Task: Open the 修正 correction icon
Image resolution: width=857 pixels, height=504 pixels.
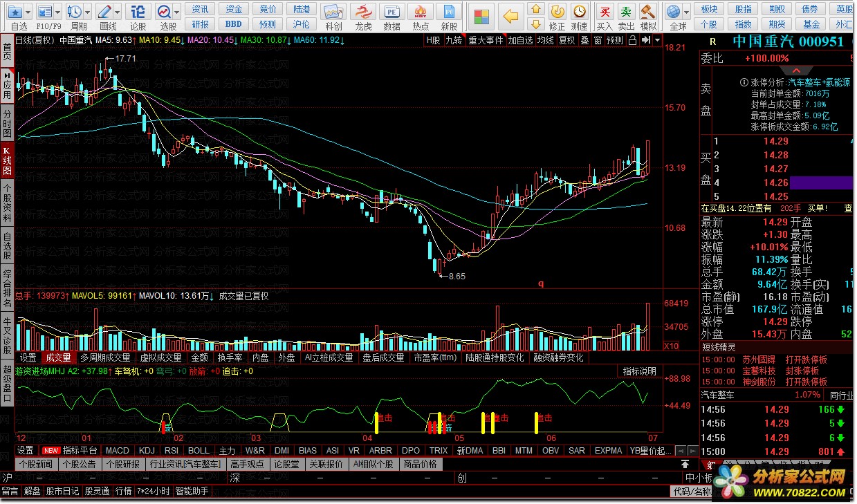Action: pyautogui.click(x=557, y=11)
